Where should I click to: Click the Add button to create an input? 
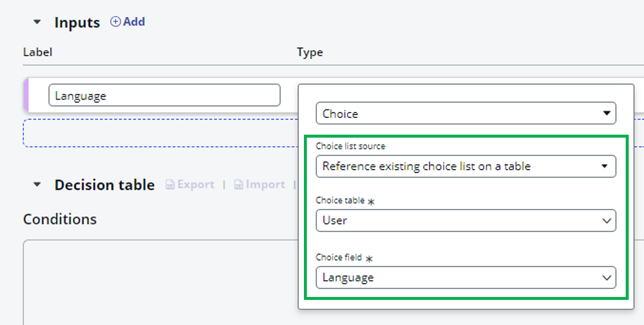[127, 21]
